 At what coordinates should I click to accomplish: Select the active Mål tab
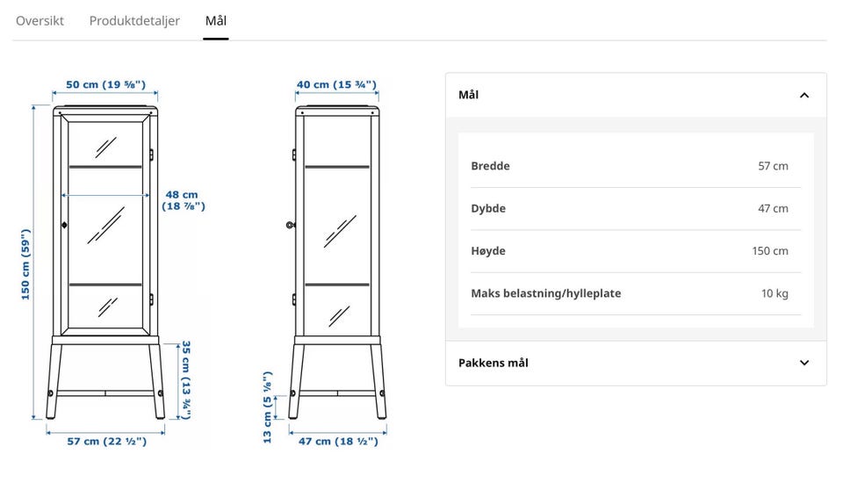click(216, 21)
